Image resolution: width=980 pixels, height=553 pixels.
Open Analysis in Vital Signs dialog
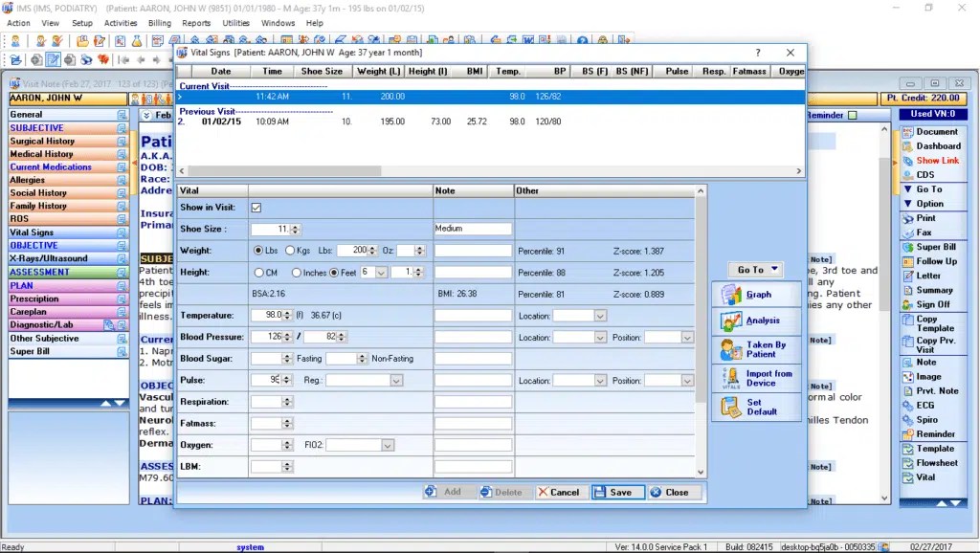point(756,321)
